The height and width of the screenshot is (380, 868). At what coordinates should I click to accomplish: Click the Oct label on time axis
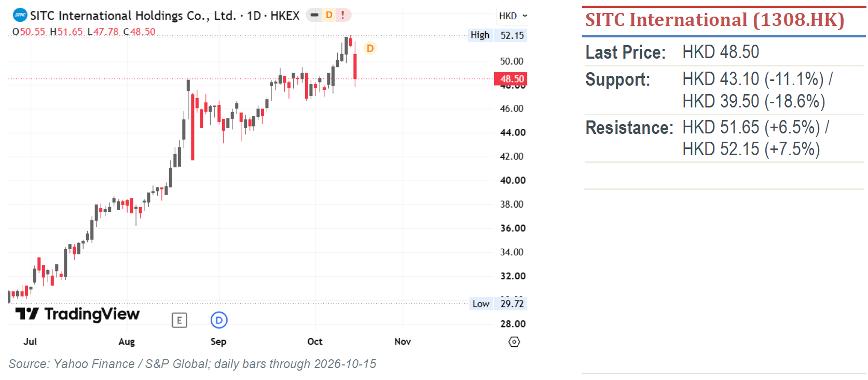tap(315, 342)
